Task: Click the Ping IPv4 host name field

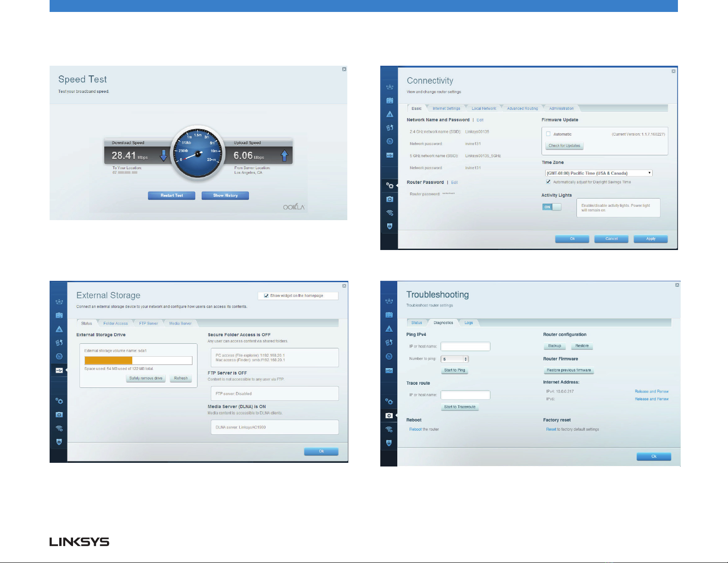Action: point(465,347)
